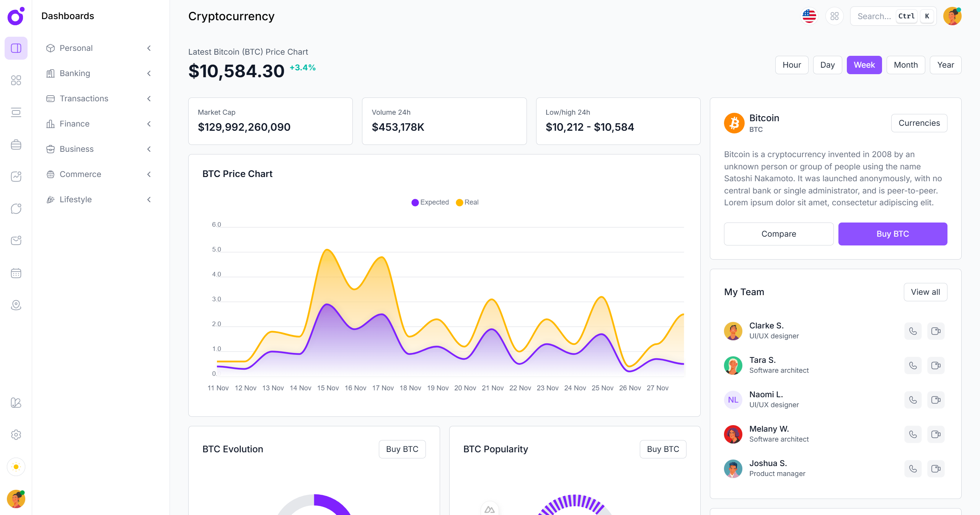980x515 pixels.
Task: Open the location pin icon in the sidebar
Action: (16, 305)
